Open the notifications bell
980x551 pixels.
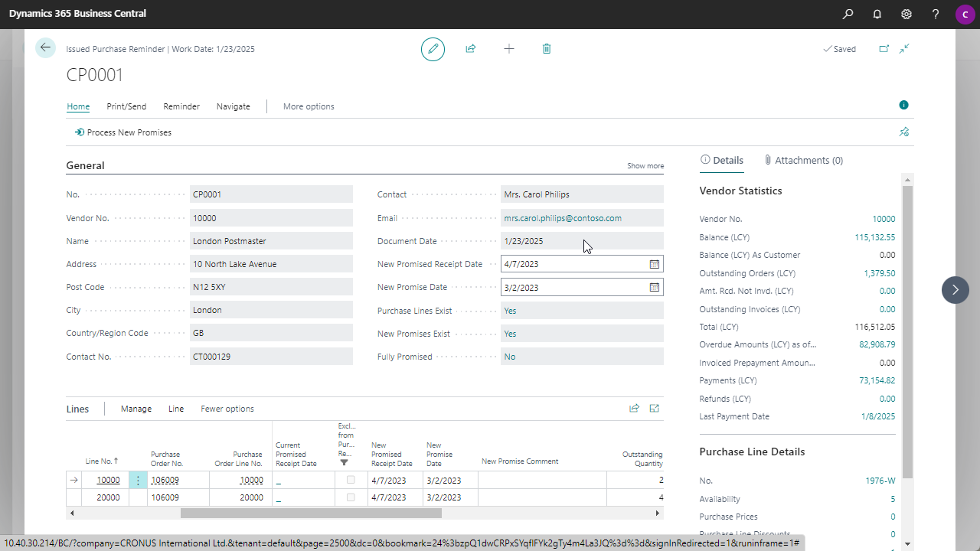tap(876, 14)
